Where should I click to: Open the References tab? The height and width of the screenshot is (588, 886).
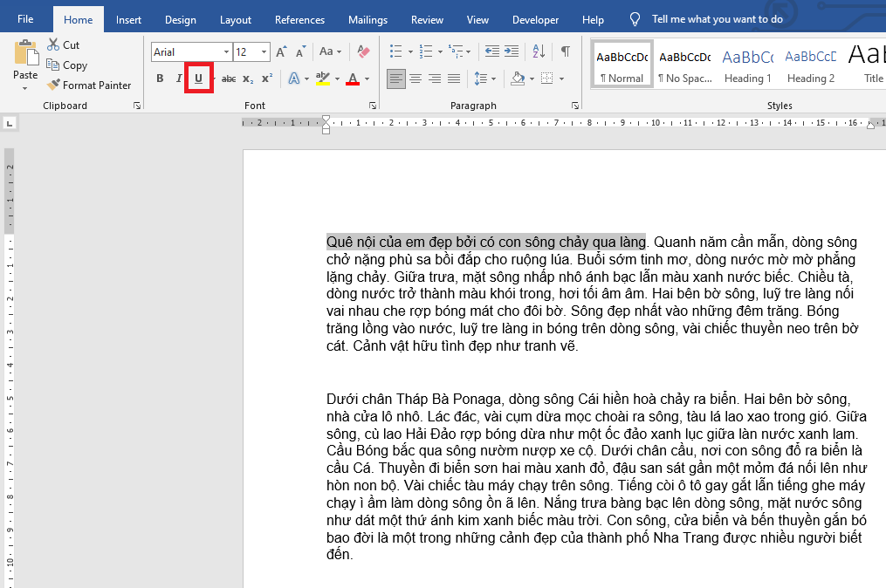pos(299,20)
